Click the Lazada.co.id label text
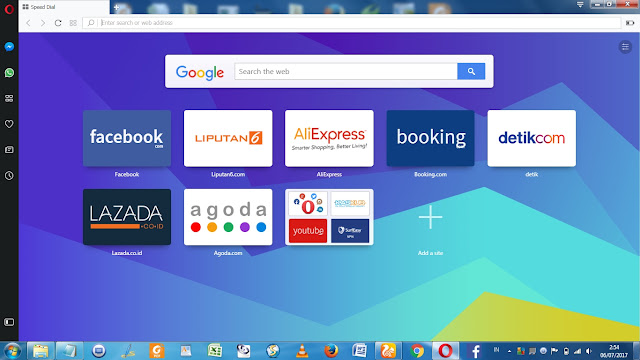 [x=127, y=253]
